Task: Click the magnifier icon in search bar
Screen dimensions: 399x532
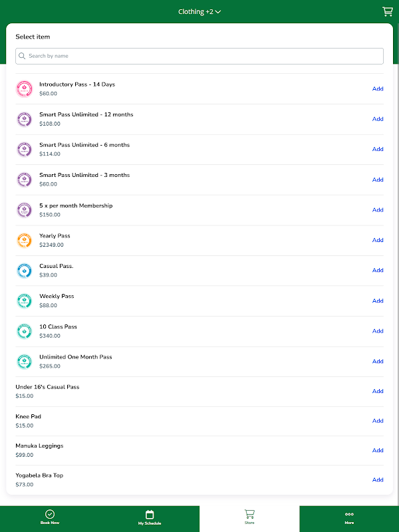Action: 23,56
